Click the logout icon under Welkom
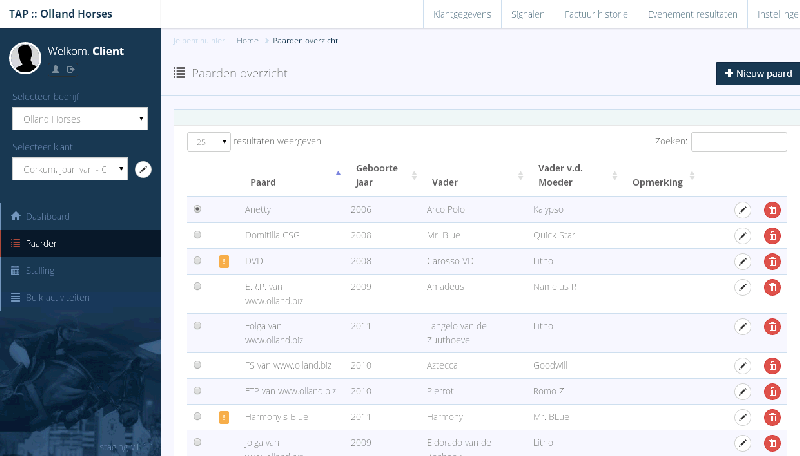The height and width of the screenshot is (456, 800). point(71,69)
